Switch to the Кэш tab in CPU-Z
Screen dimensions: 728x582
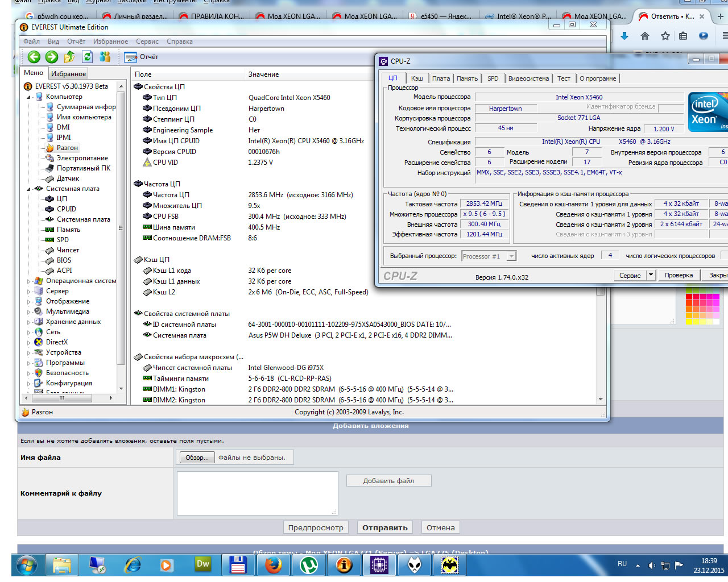417,78
